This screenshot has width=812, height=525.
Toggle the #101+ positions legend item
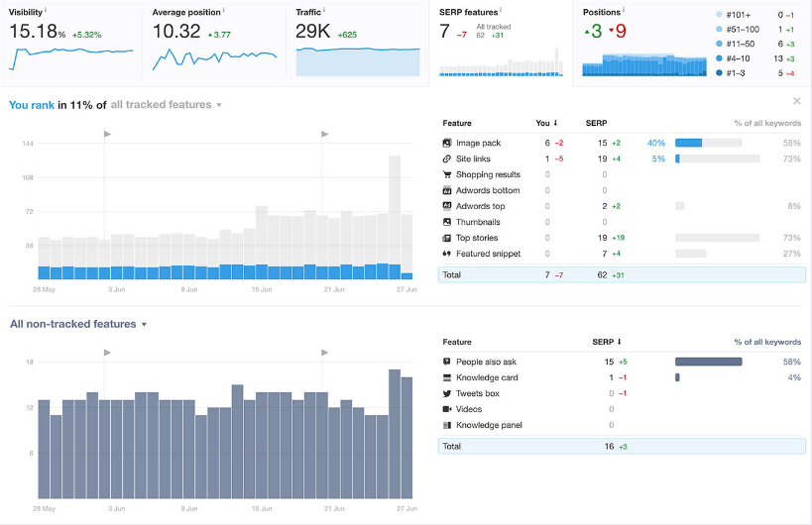click(x=739, y=15)
